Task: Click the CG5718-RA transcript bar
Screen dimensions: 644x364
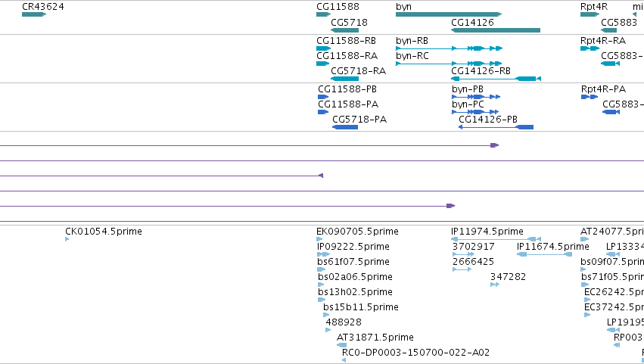Action: [344, 79]
